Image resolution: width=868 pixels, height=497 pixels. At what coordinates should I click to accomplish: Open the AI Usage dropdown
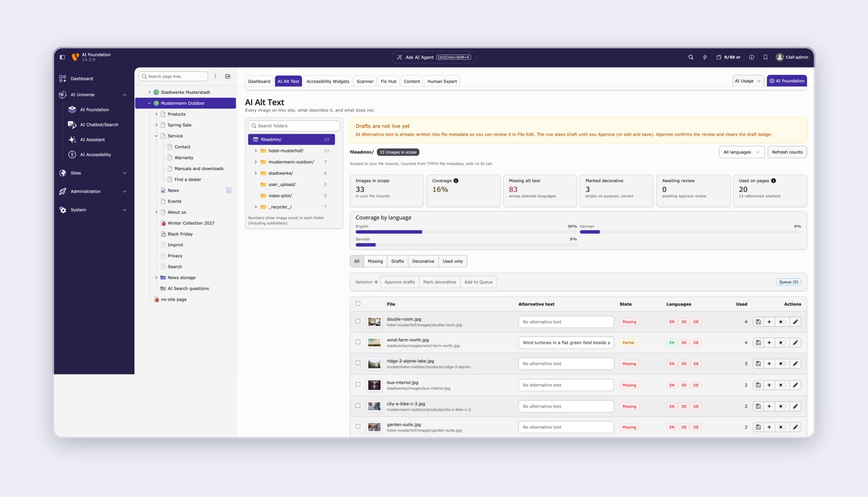tap(747, 81)
